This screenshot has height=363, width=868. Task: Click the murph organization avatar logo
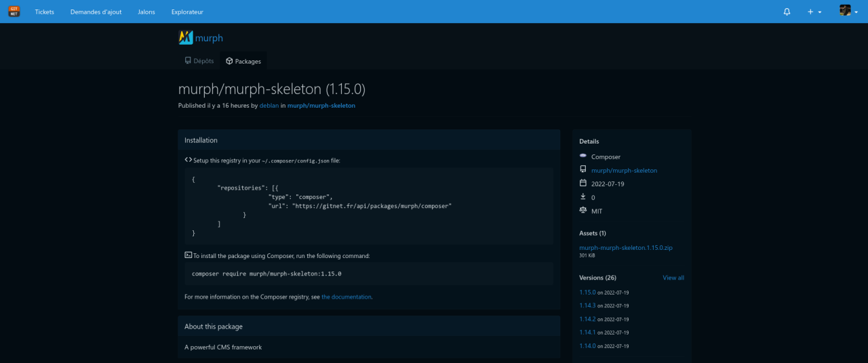(186, 38)
